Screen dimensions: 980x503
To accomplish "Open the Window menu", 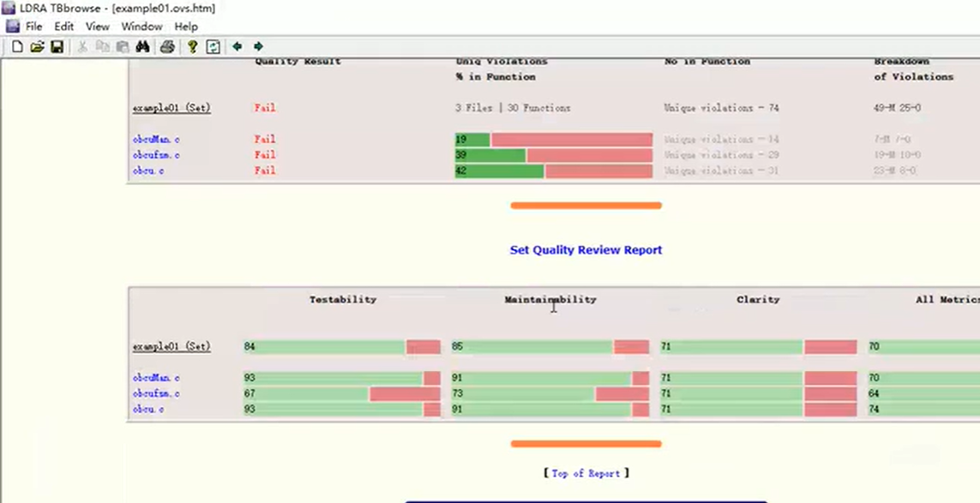I will pos(141,27).
